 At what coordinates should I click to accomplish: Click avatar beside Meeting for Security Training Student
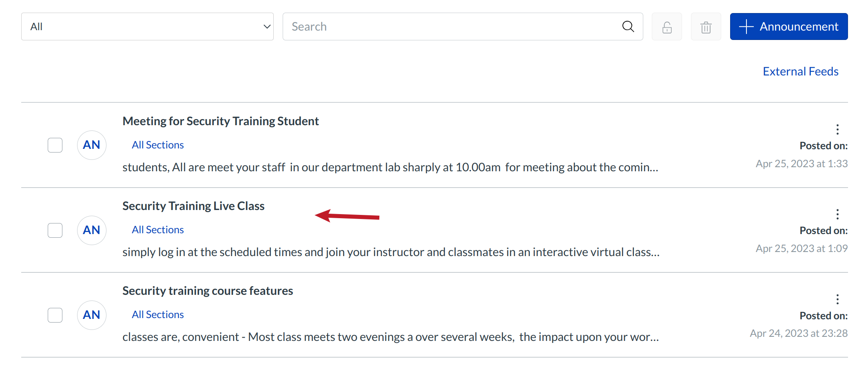[x=92, y=145]
